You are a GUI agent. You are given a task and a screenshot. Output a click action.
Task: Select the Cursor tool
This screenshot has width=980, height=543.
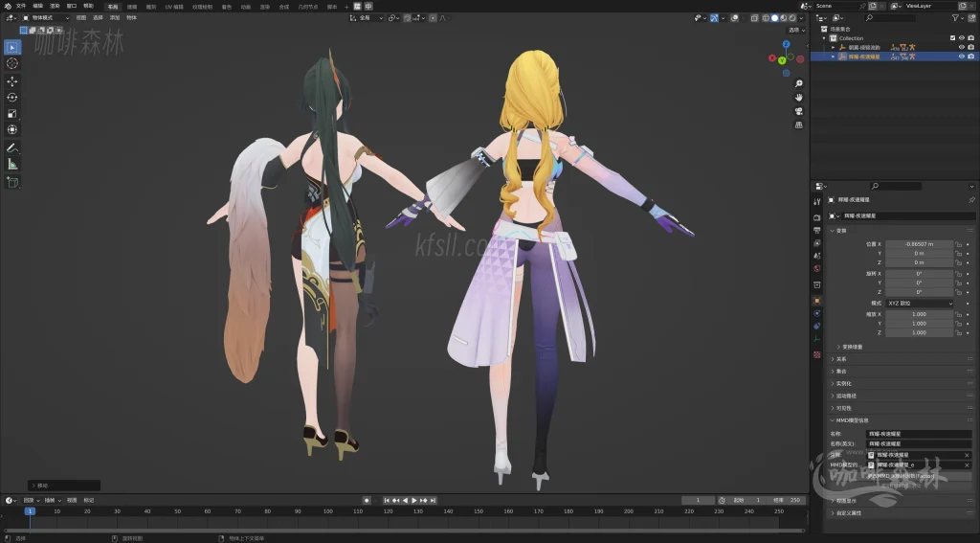tap(11, 63)
